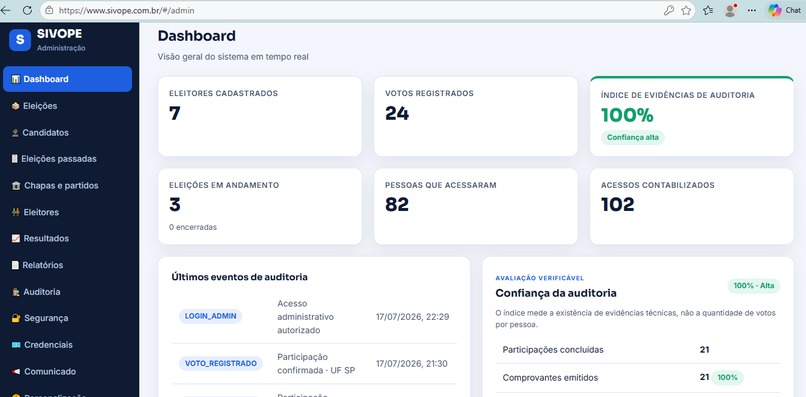Click the Eleitores cadastrados card
Screen dimensions: 806x397
coord(260,116)
